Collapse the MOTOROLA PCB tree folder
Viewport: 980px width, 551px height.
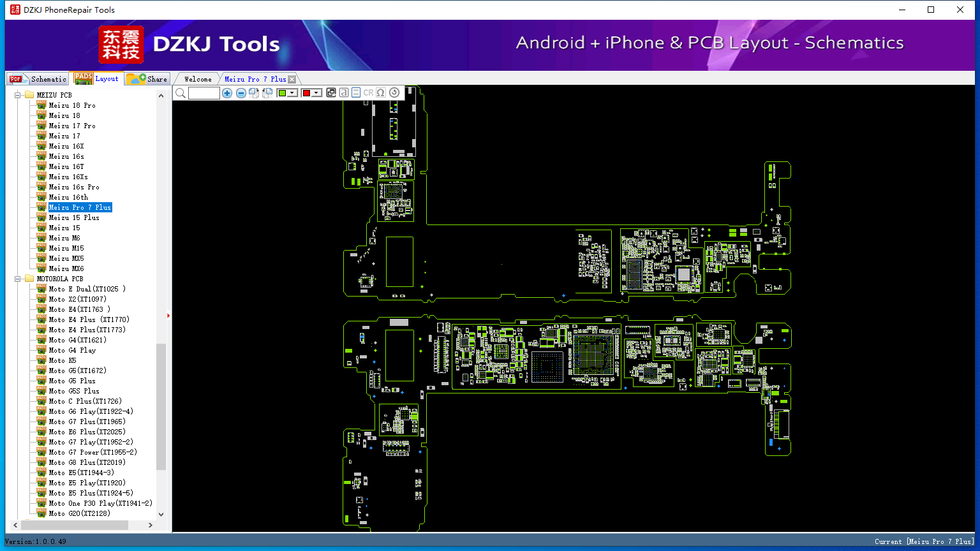(x=17, y=279)
